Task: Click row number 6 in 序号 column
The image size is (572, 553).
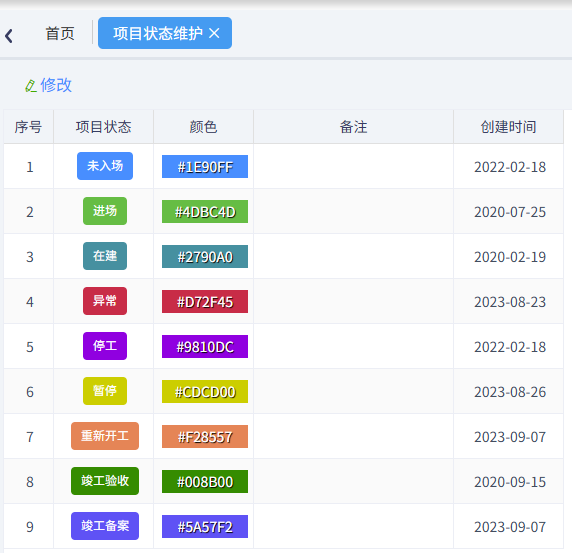Action: (30, 392)
